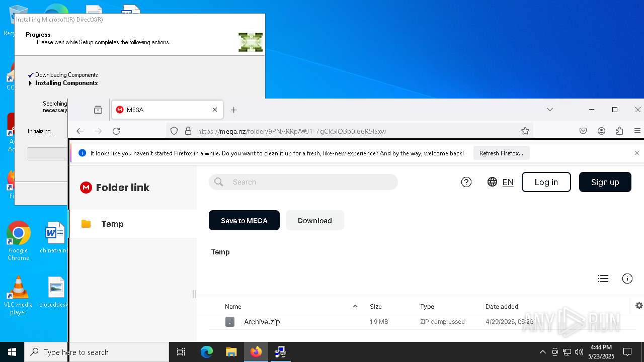
Task: Open the Firefox extensions icon
Action: [619, 131]
